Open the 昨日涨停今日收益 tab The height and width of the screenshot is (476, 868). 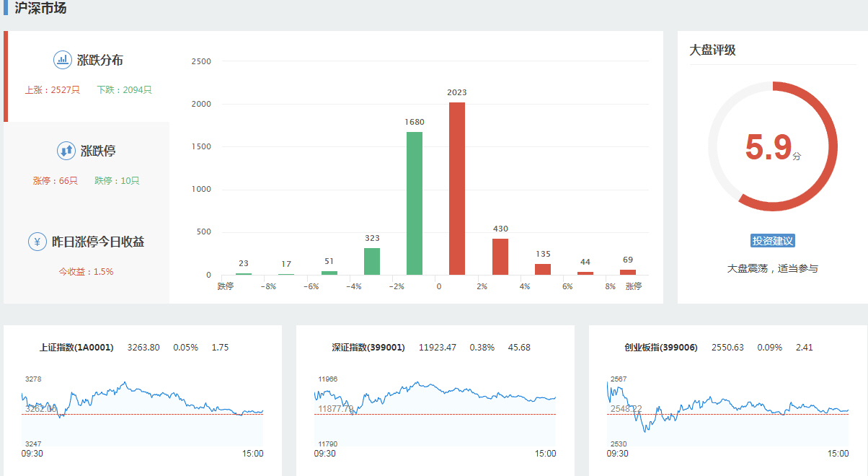98,242
